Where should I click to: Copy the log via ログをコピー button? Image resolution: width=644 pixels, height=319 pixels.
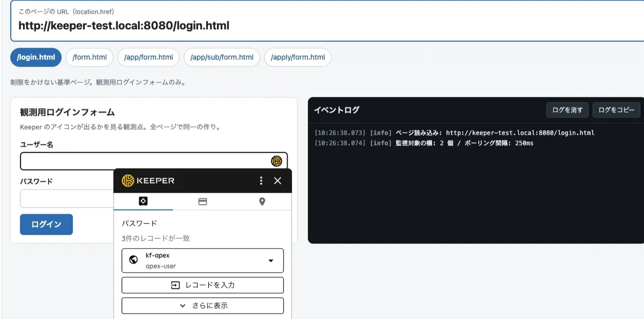coord(616,110)
